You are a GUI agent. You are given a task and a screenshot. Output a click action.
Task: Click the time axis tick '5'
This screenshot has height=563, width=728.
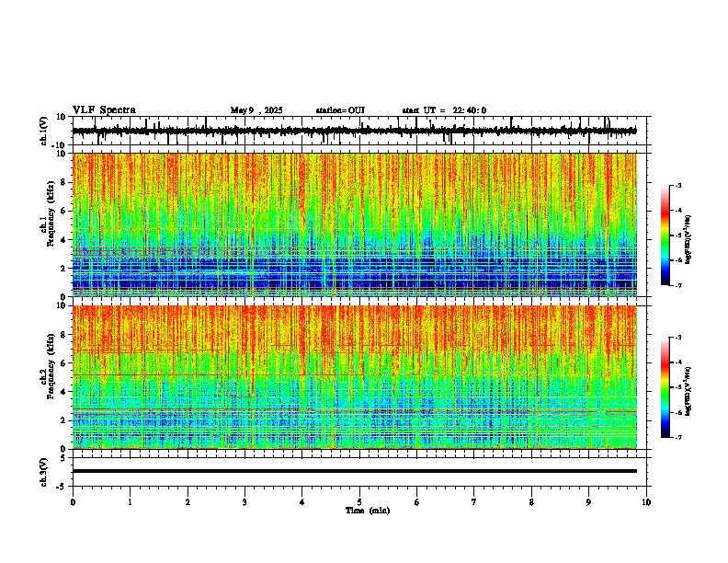[x=359, y=502]
